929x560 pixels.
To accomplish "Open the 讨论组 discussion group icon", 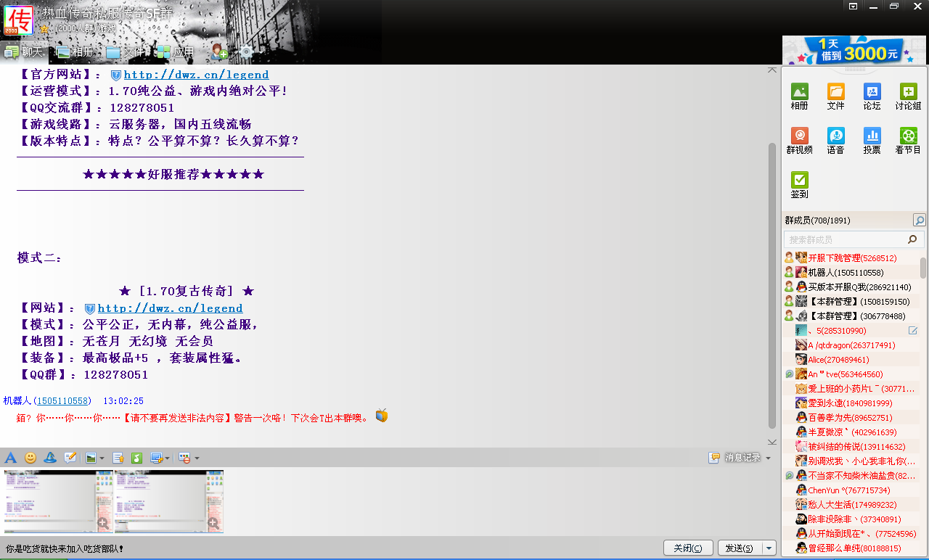I will pyautogui.click(x=908, y=97).
